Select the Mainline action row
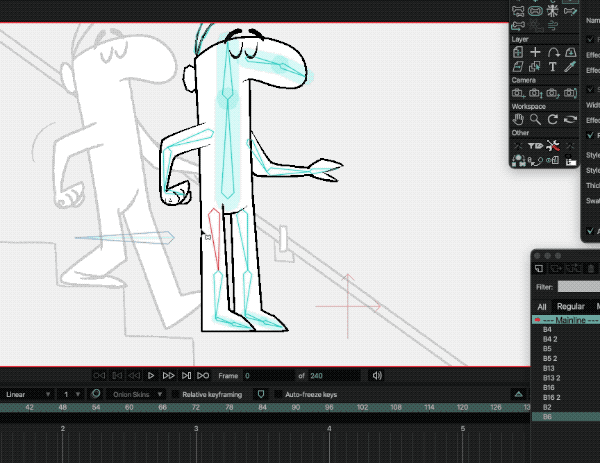Screen dimensions: 600x463 [x=566, y=320]
